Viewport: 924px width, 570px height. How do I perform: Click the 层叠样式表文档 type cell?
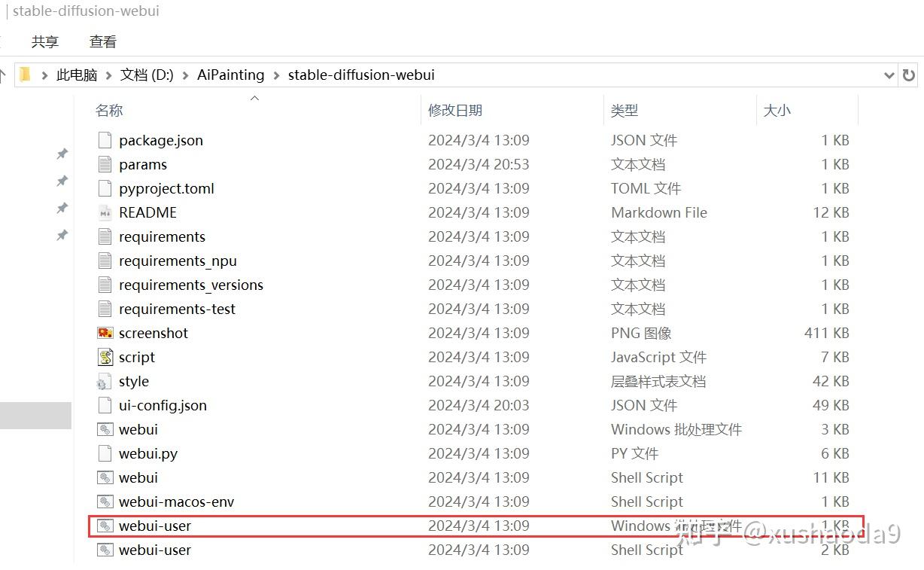pos(658,381)
